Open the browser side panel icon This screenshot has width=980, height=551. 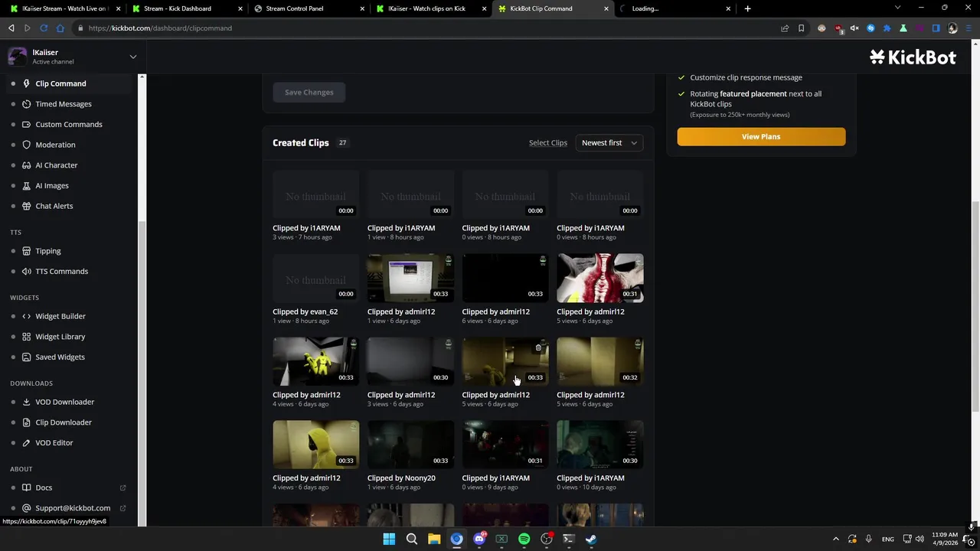point(936,28)
